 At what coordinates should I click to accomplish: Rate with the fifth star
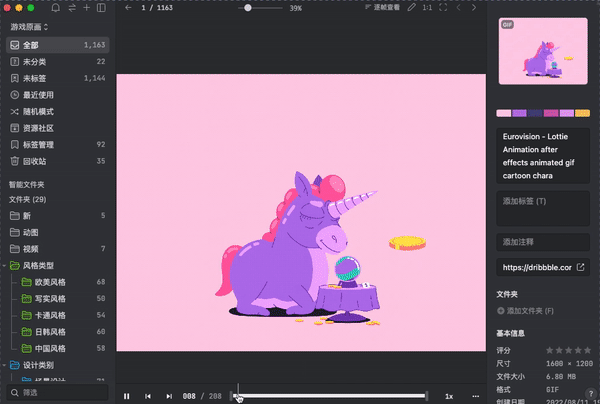[587, 350]
